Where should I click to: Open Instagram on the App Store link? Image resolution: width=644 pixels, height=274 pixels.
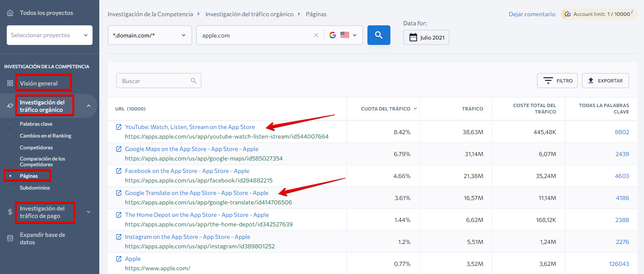point(187,237)
